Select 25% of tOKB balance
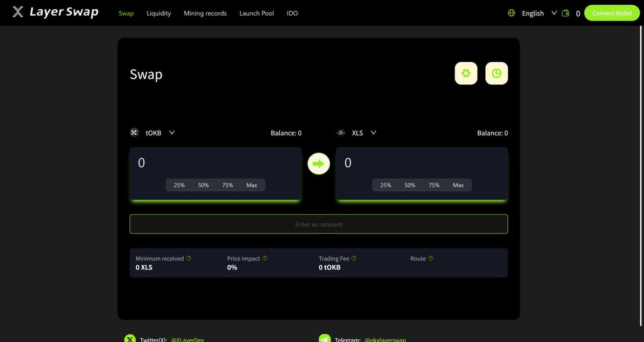 179,185
